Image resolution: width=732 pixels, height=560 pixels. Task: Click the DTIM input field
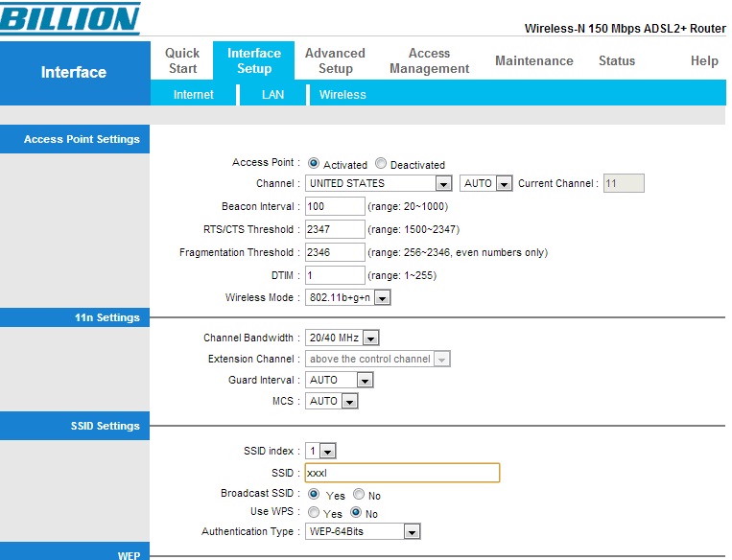(x=335, y=275)
